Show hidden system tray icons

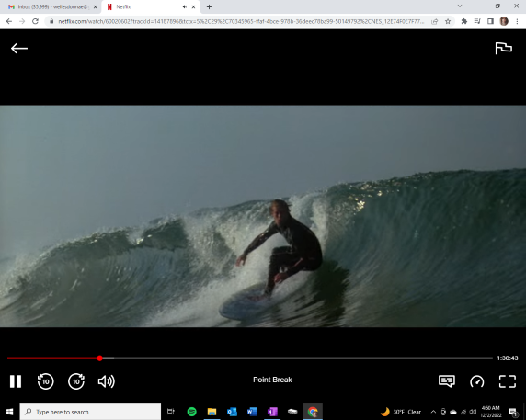point(433,412)
